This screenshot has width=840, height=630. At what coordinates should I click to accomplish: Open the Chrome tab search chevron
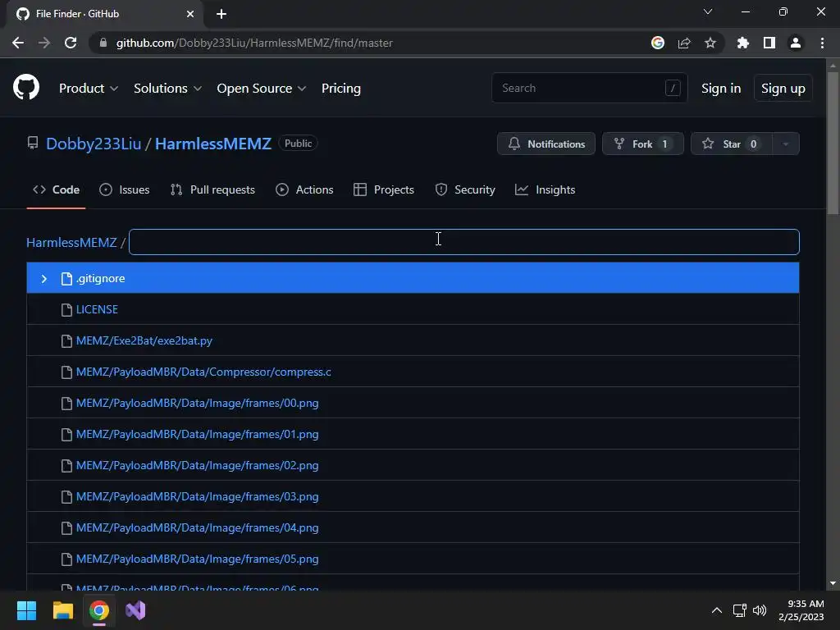708,11
